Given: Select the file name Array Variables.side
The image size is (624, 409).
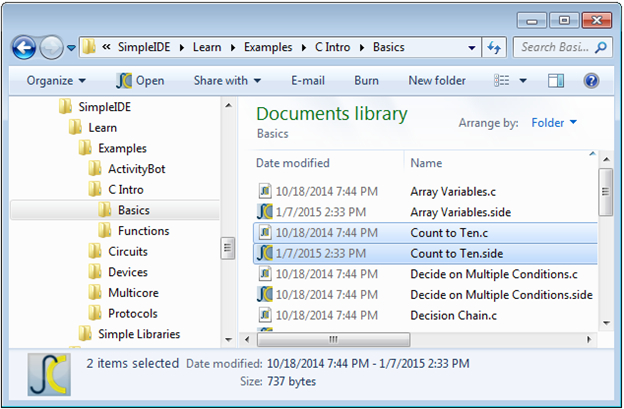Looking at the screenshot, I should (x=460, y=212).
